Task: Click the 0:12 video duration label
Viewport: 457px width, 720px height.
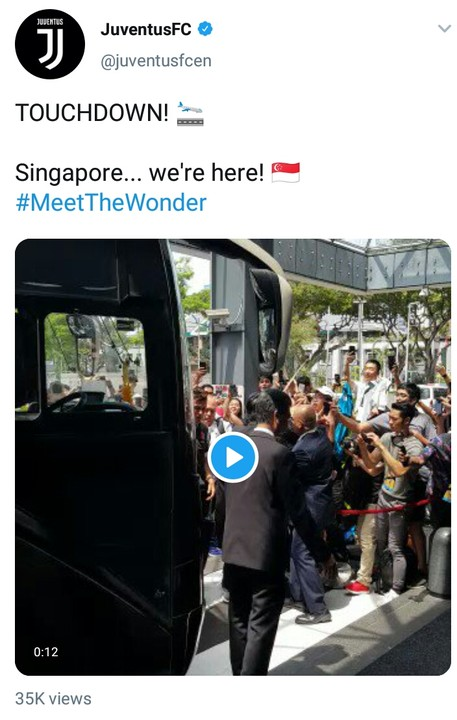Action: (x=45, y=652)
